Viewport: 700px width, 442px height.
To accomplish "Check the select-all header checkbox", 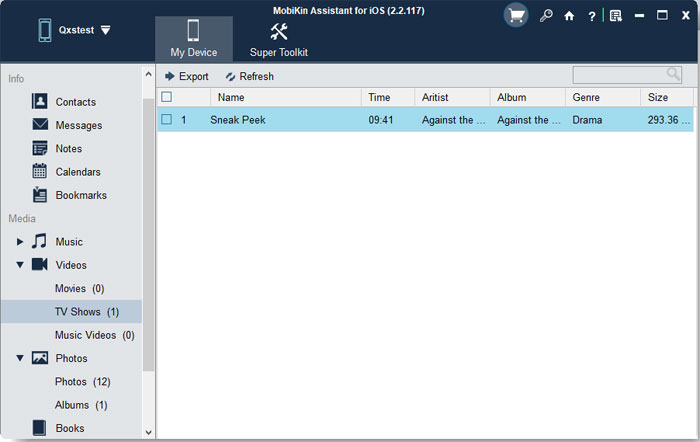I will click(x=167, y=97).
